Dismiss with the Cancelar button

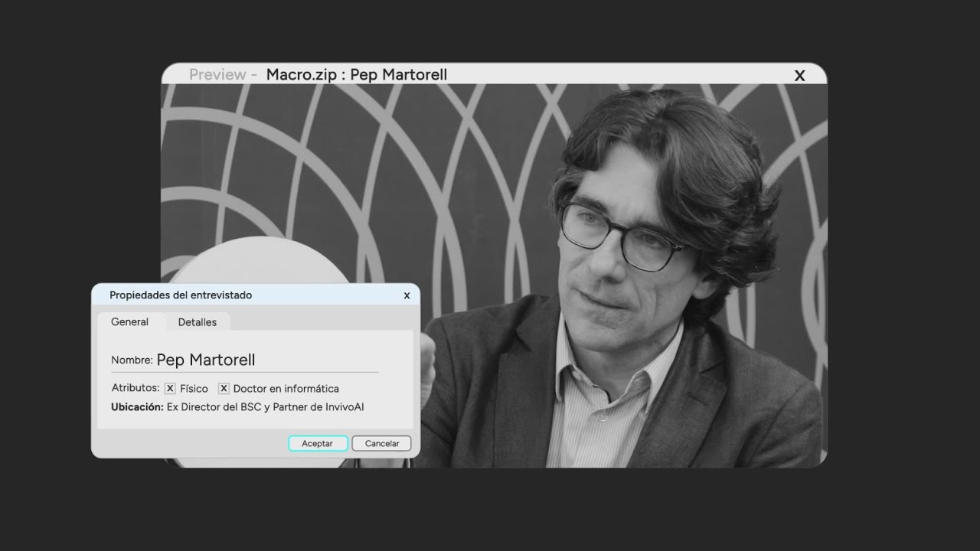382,444
